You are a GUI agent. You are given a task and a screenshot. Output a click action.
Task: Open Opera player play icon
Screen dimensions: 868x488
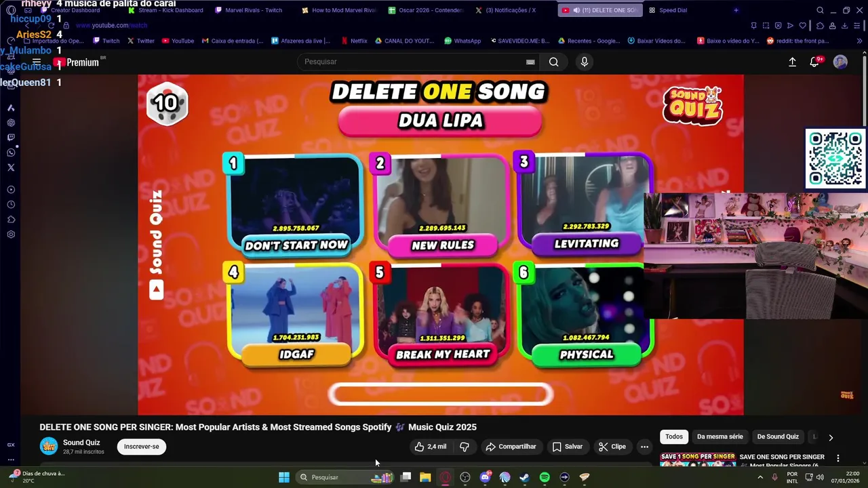pyautogui.click(x=790, y=26)
